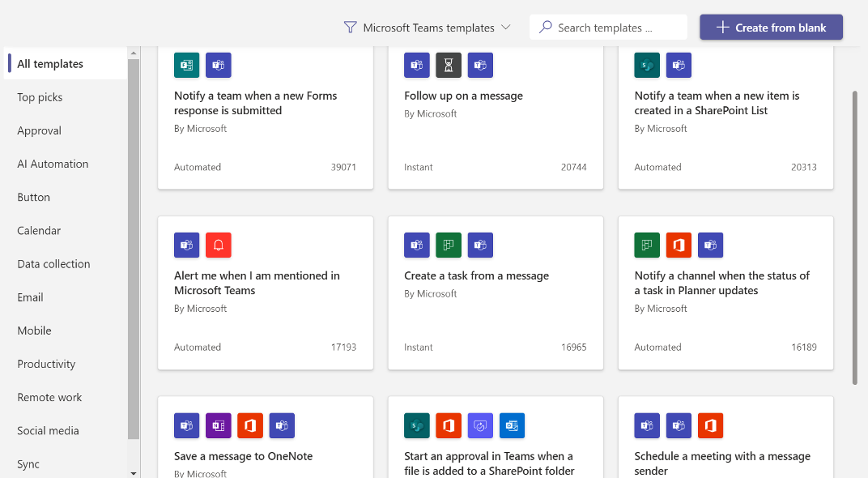Click the Outlook icon on Start an approval card
The image size is (868, 478).
point(512,425)
